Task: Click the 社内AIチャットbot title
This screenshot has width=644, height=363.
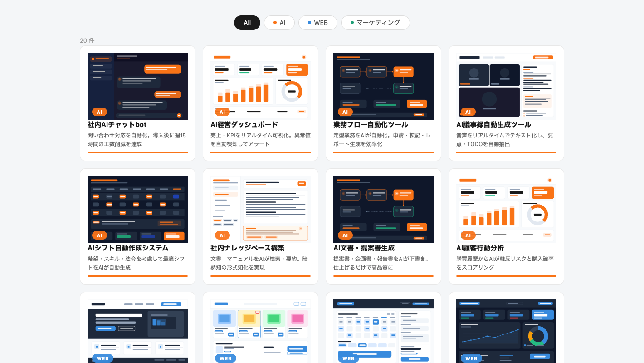Action: (117, 124)
